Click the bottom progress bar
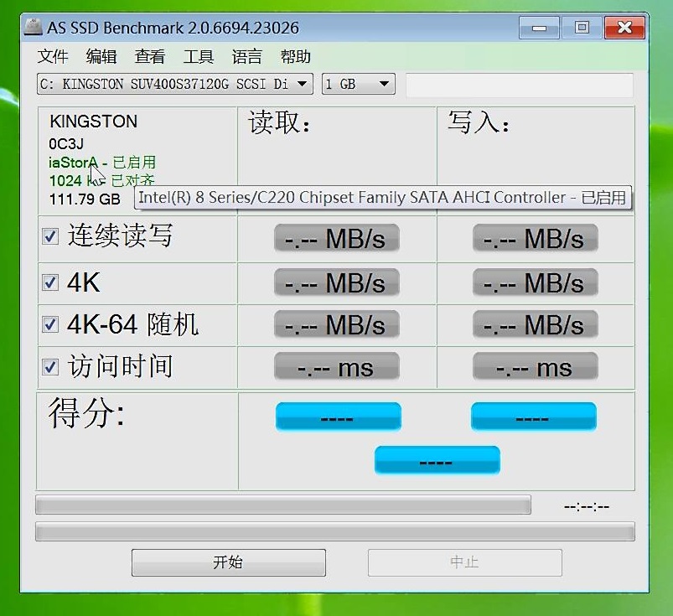The height and width of the screenshot is (616, 673). [334, 531]
